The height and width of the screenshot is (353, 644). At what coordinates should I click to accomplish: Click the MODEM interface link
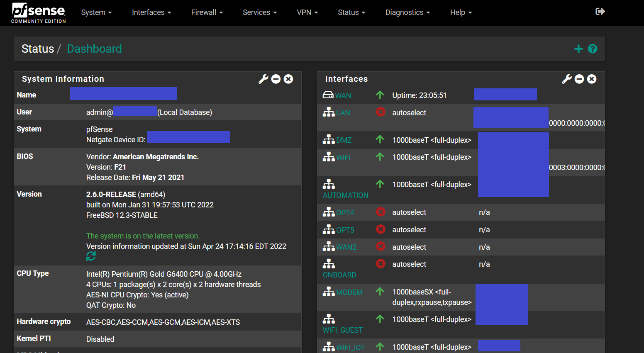[x=349, y=292]
